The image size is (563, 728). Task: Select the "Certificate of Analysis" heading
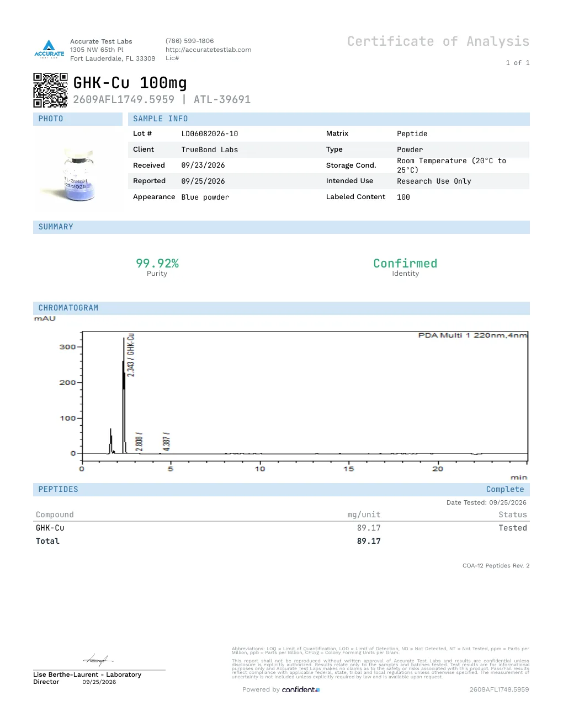pyautogui.click(x=438, y=41)
